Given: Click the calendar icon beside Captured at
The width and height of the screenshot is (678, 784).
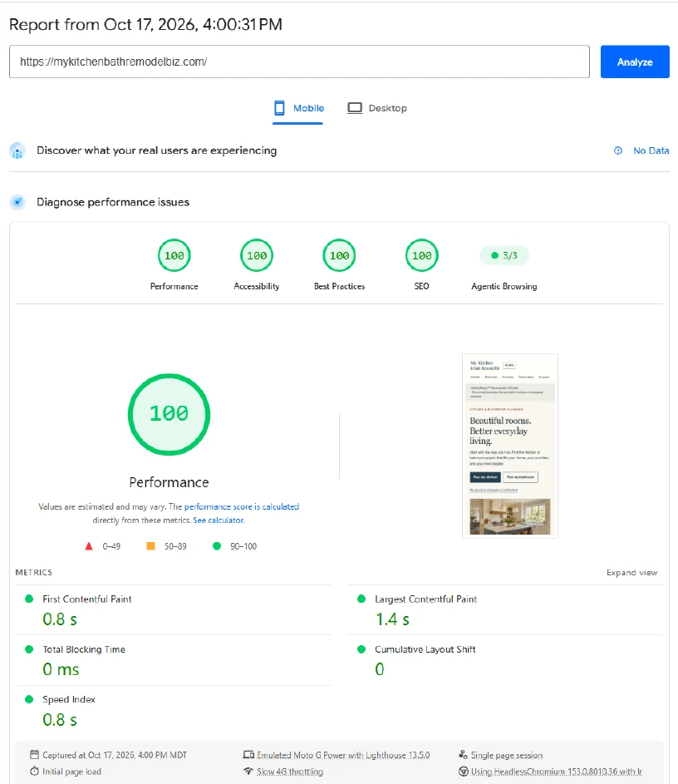Looking at the screenshot, I should pos(34,755).
